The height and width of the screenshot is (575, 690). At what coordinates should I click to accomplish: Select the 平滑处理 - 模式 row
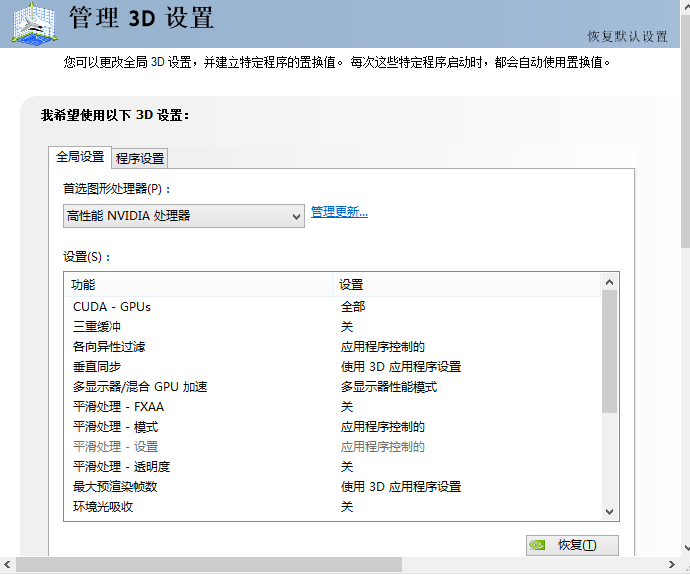coord(333,427)
